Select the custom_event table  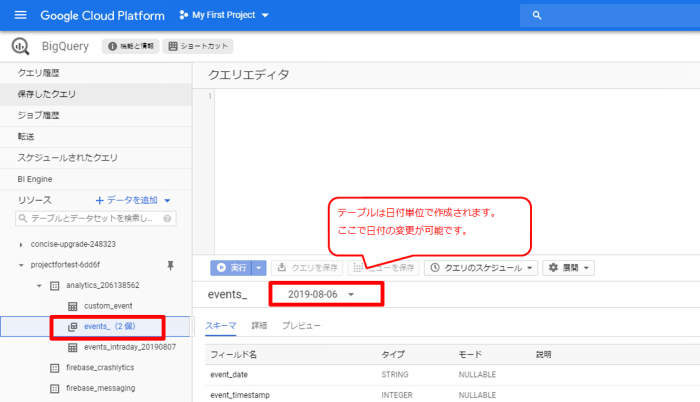click(108, 306)
